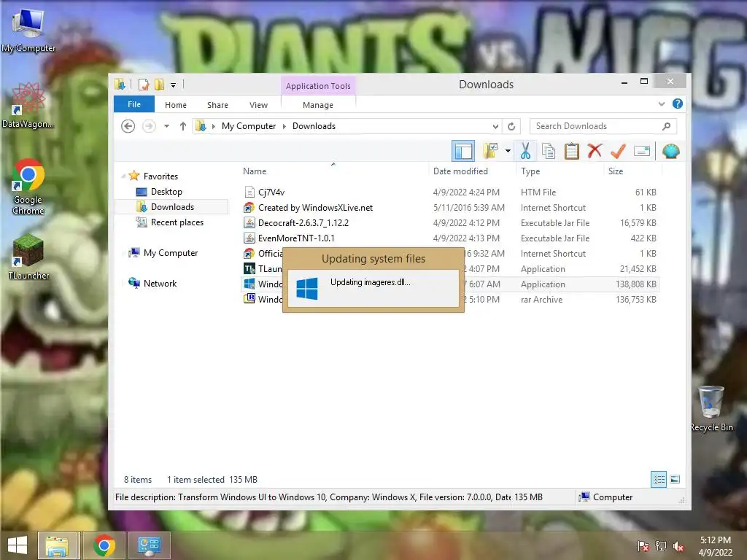Select Created by WindowsXLive.net shortcut
The height and width of the screenshot is (560, 747).
[315, 208]
